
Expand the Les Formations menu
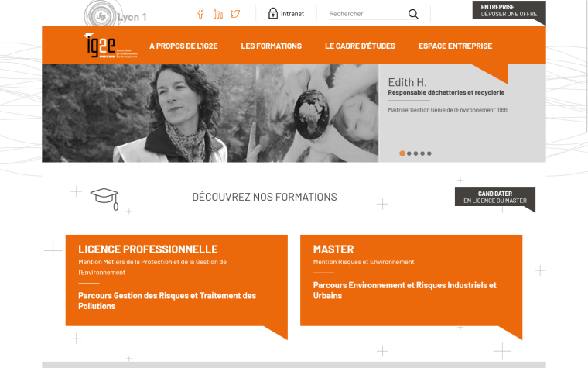coord(271,46)
